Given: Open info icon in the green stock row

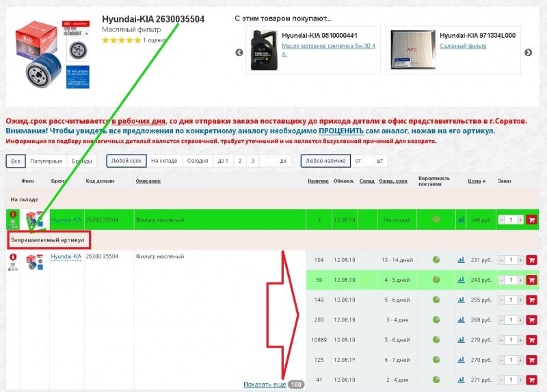Looking at the screenshot, I should 13,214.
